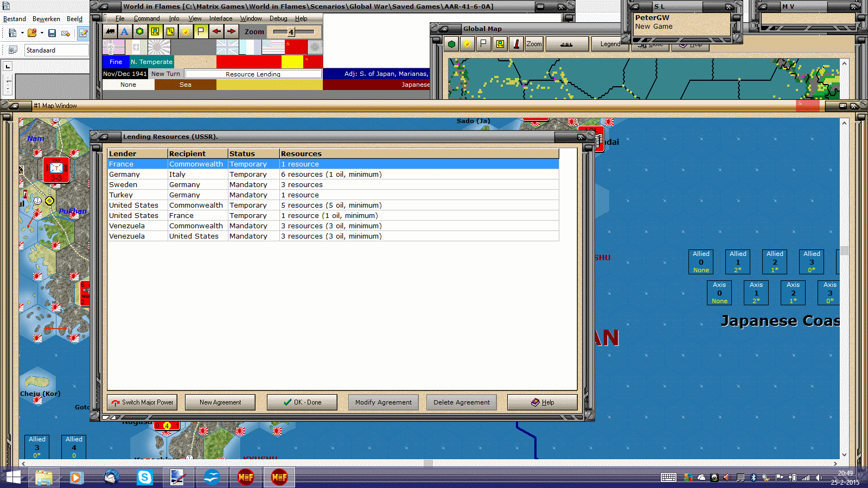Open the on-screen keyboard tray icon
The image size is (868, 488).
[668, 478]
